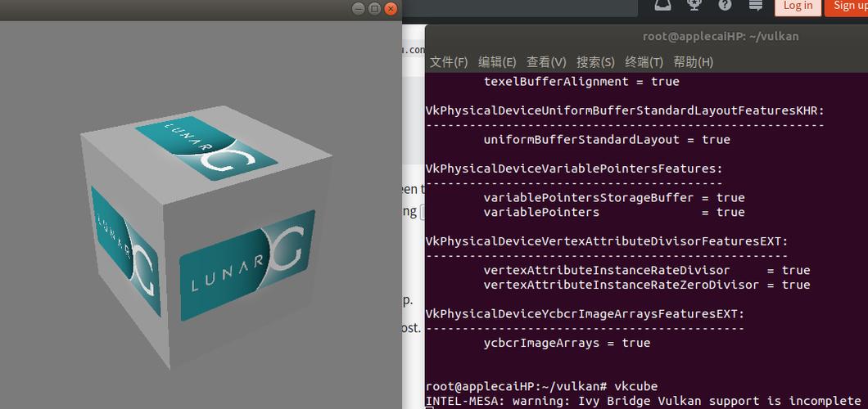Click the vkcube command prompt line
This screenshot has width=868, height=409.
(x=541, y=386)
